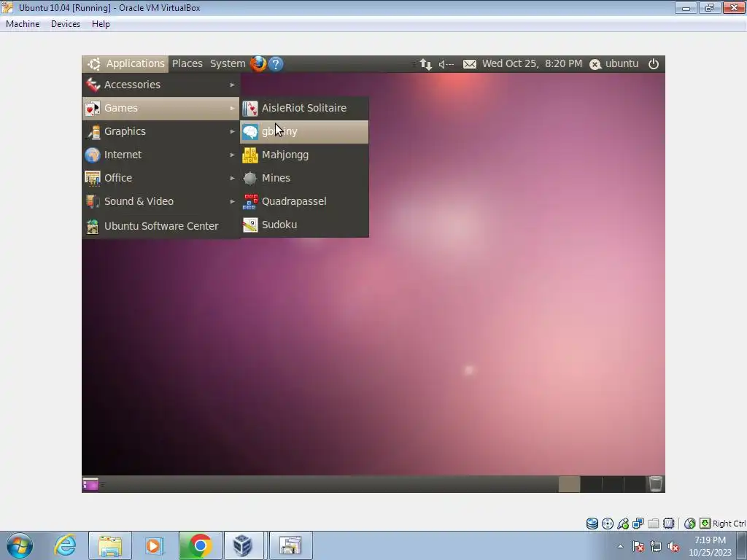
Task: Click the Sudoku grid icon
Action: (x=249, y=225)
